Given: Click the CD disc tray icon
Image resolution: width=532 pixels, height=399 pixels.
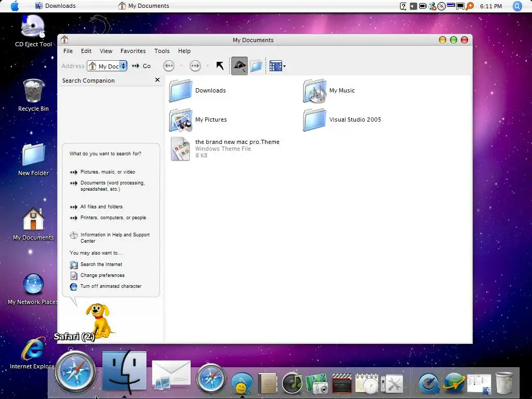Looking at the screenshot, I should pos(442,6).
